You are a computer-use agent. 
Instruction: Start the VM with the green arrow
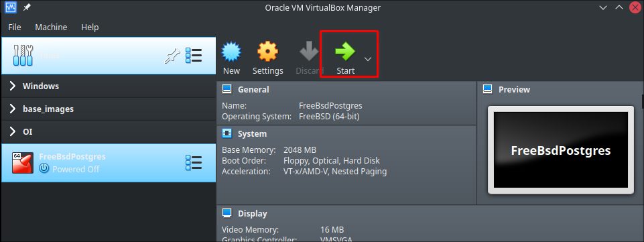coord(345,52)
